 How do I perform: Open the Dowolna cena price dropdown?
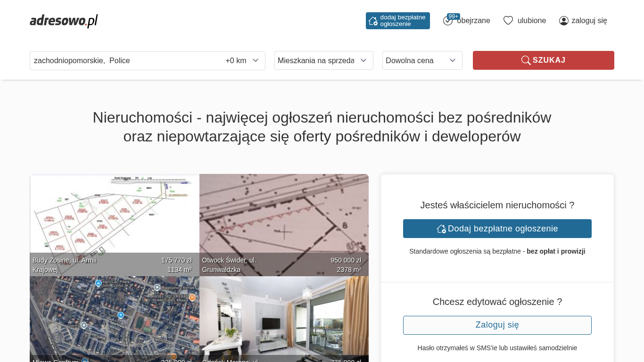point(422,60)
